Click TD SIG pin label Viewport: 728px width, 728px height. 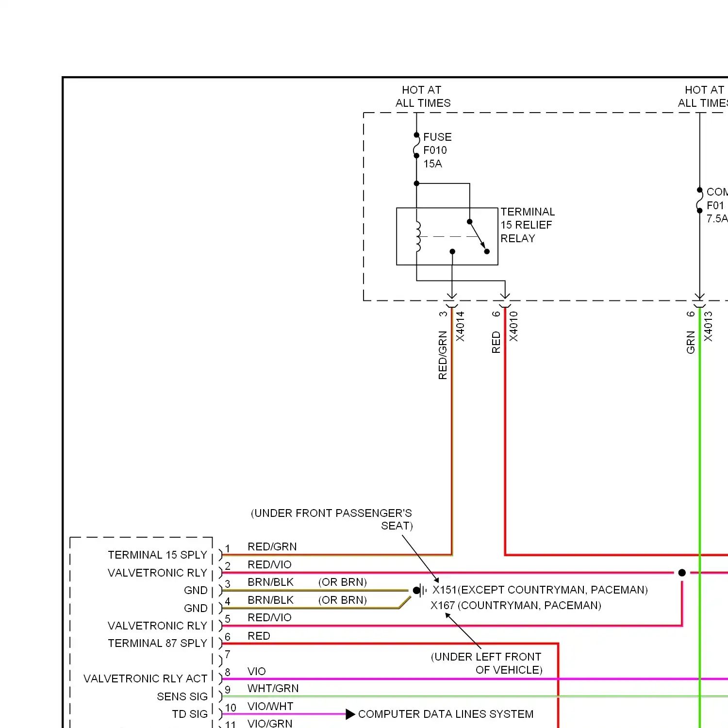coord(190,714)
